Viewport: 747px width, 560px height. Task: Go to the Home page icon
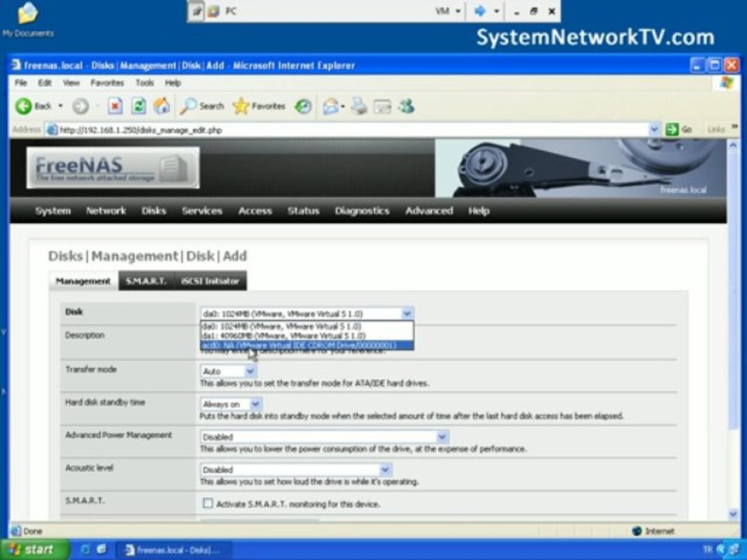[162, 107]
